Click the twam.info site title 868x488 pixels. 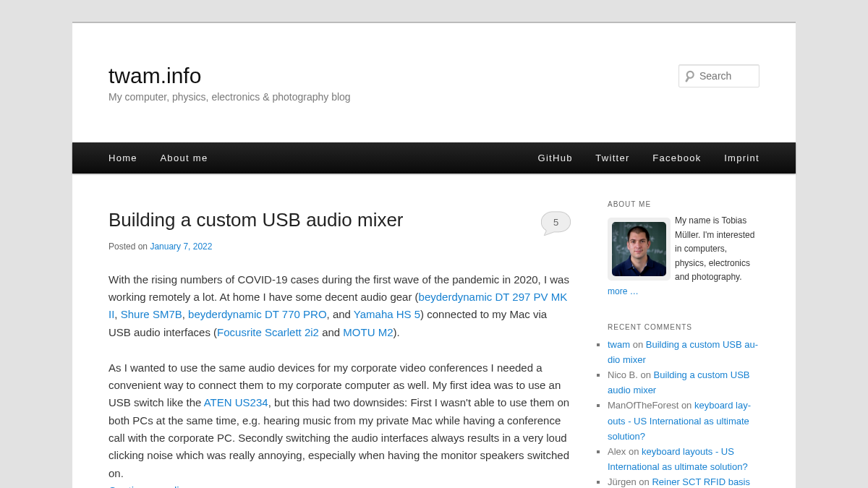[x=155, y=76]
